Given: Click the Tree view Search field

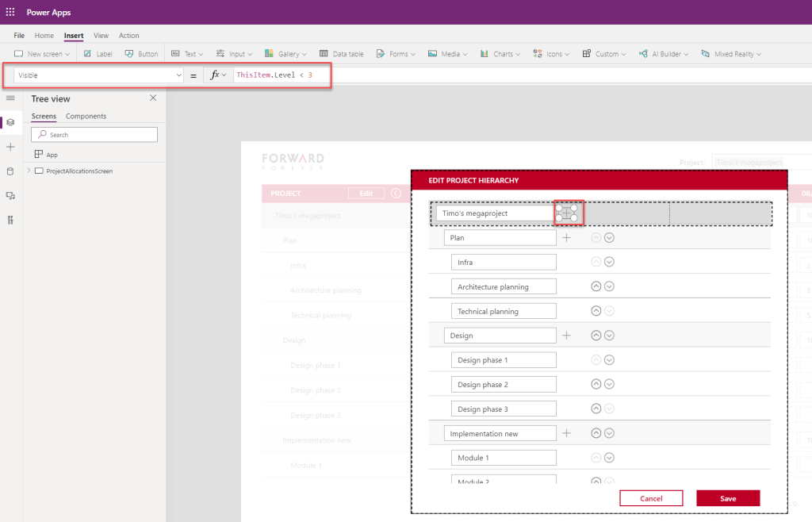Looking at the screenshot, I should pos(94,135).
